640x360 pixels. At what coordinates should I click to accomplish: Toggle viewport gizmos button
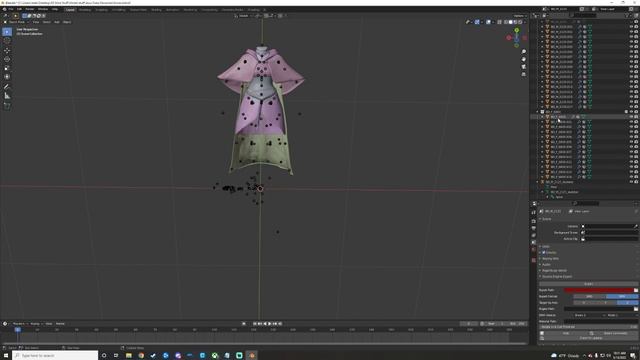477,22
